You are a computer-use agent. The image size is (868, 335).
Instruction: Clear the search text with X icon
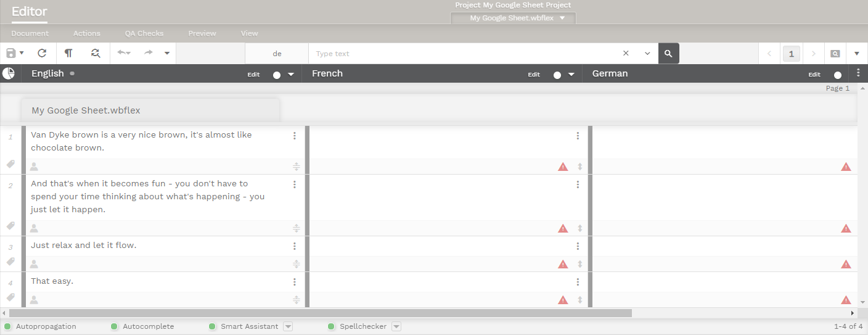tap(626, 54)
